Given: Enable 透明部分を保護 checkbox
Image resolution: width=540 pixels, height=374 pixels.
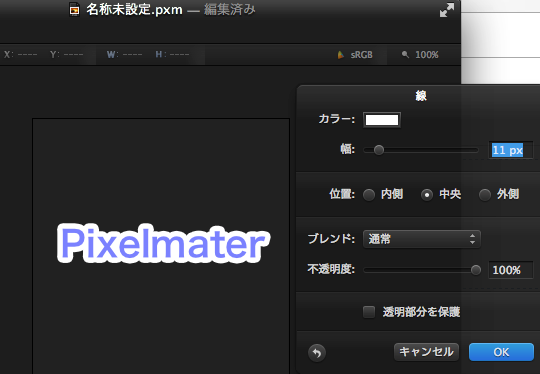Looking at the screenshot, I should click(369, 312).
